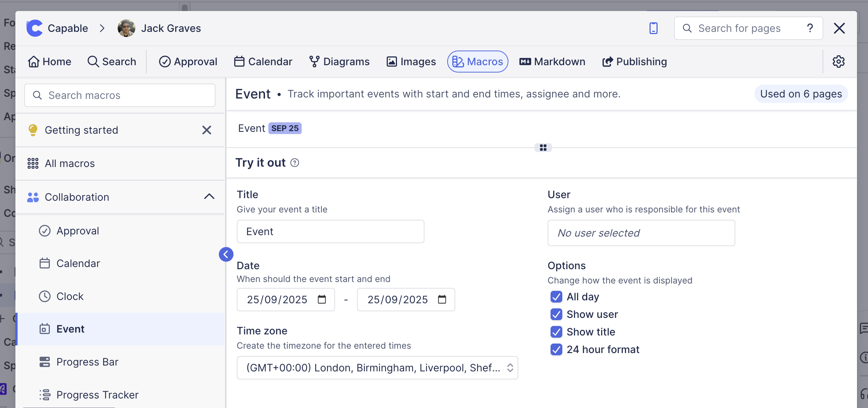Open the Time zone dropdown
868x408 pixels.
click(x=377, y=368)
